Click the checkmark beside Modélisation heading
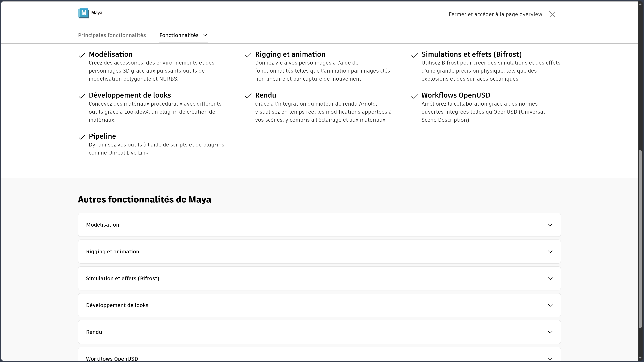644x362 pixels. coord(82,55)
